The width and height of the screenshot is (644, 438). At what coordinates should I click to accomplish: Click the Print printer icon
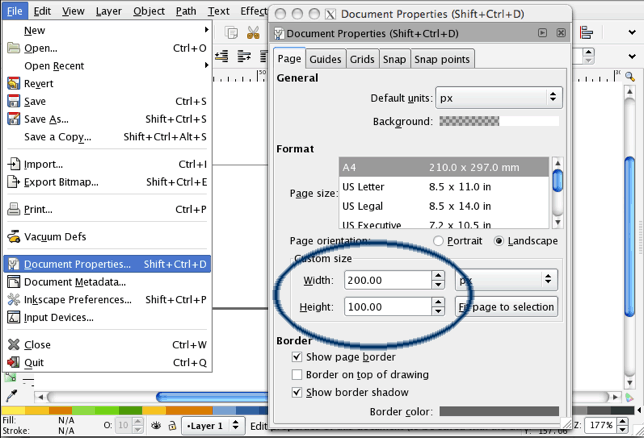coord(14,209)
